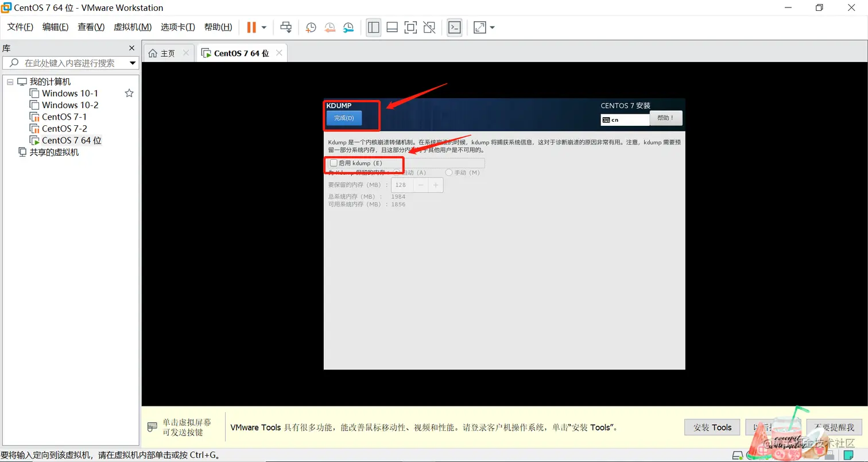The height and width of the screenshot is (462, 868).
Task: Click the 我的计算机 computer icon
Action: [22, 82]
